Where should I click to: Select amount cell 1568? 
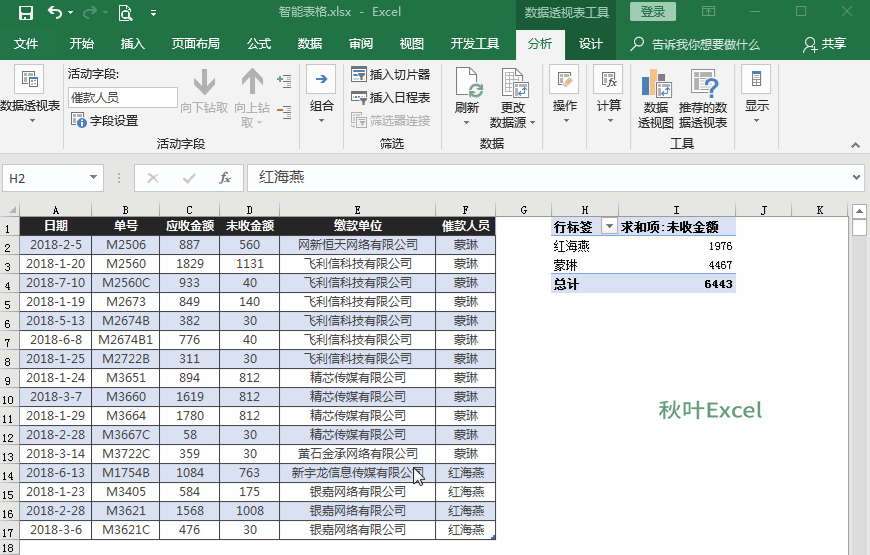click(x=189, y=511)
